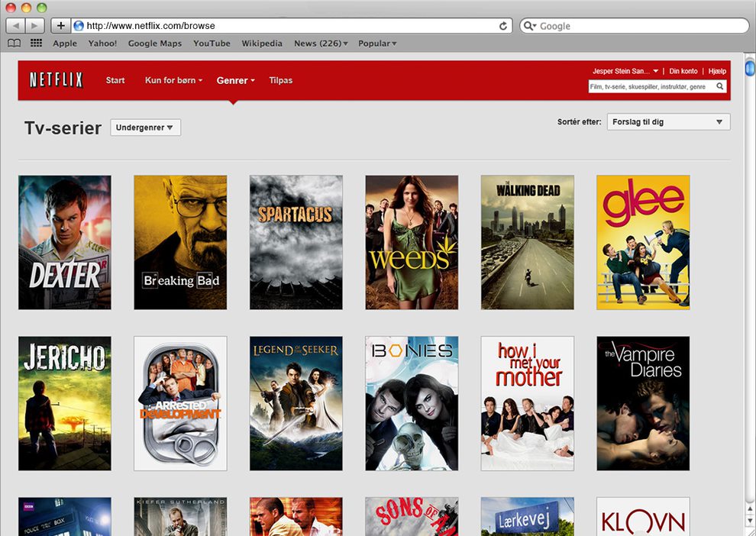Image resolution: width=756 pixels, height=536 pixels.
Task: Open the Weeds poster
Action: pos(412,243)
